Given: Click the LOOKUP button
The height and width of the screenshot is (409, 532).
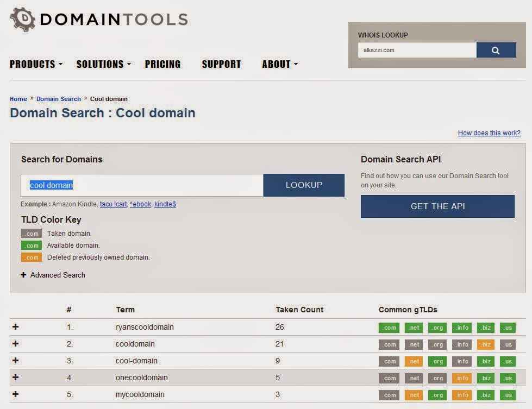Looking at the screenshot, I should click(x=303, y=185).
